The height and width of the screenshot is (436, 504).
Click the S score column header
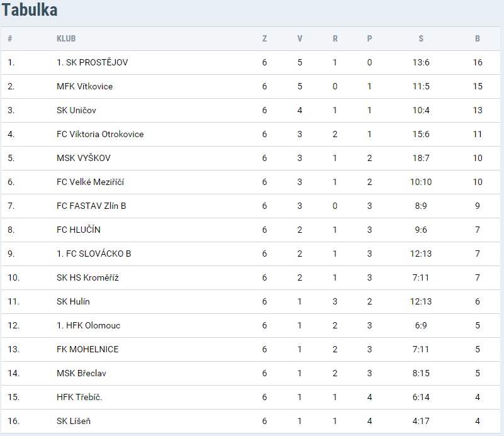pos(421,38)
